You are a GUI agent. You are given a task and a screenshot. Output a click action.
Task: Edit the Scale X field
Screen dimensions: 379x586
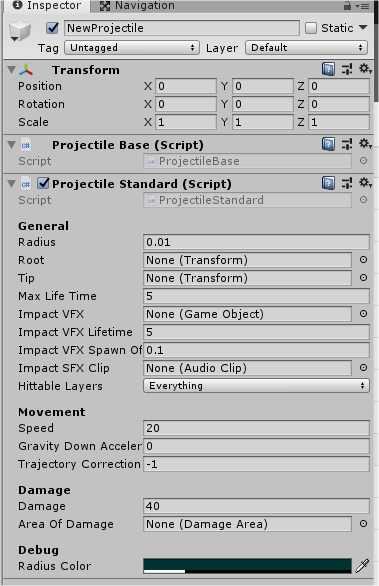pyautogui.click(x=186, y=122)
